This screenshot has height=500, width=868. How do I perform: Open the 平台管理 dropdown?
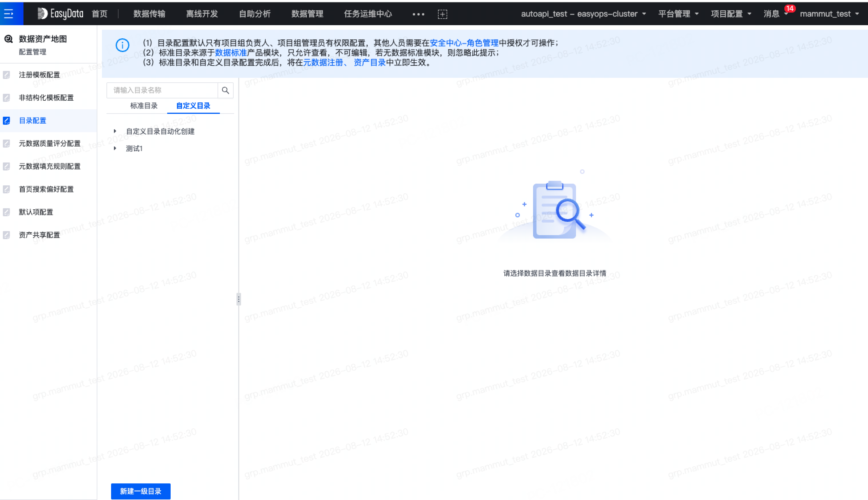[678, 14]
